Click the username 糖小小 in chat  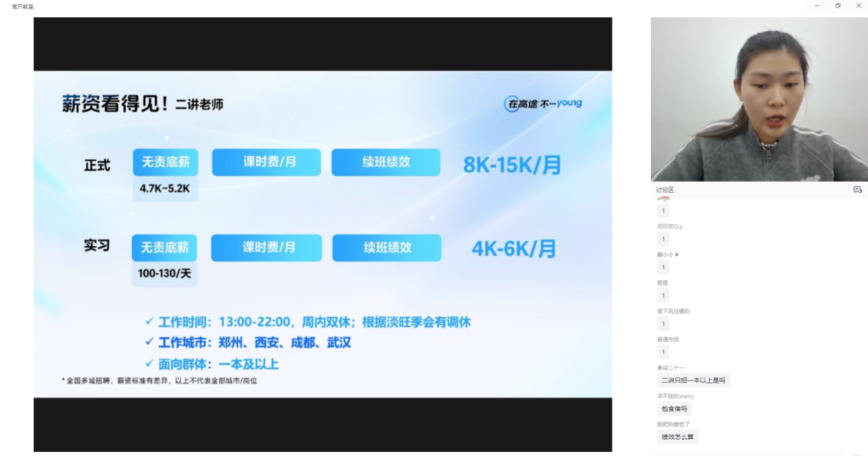(666, 254)
